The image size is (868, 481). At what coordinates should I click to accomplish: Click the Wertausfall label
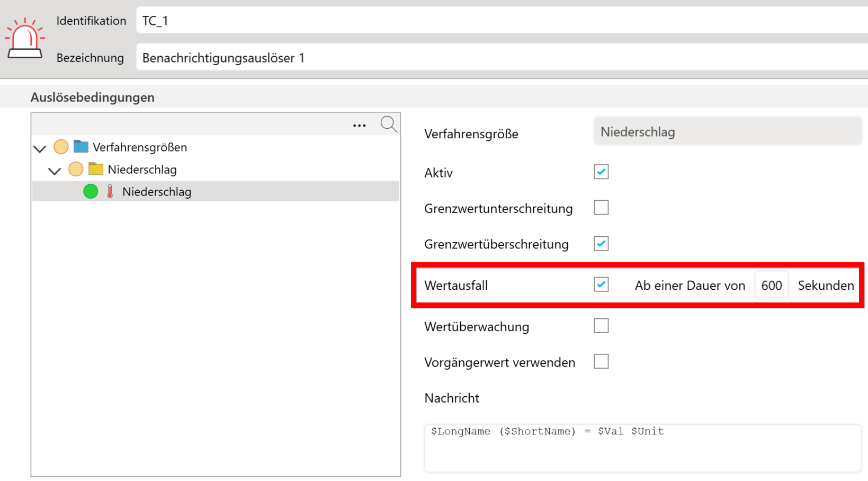(456, 286)
